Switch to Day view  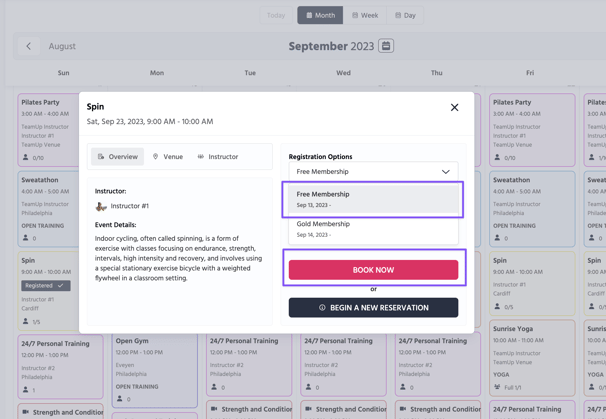point(405,15)
